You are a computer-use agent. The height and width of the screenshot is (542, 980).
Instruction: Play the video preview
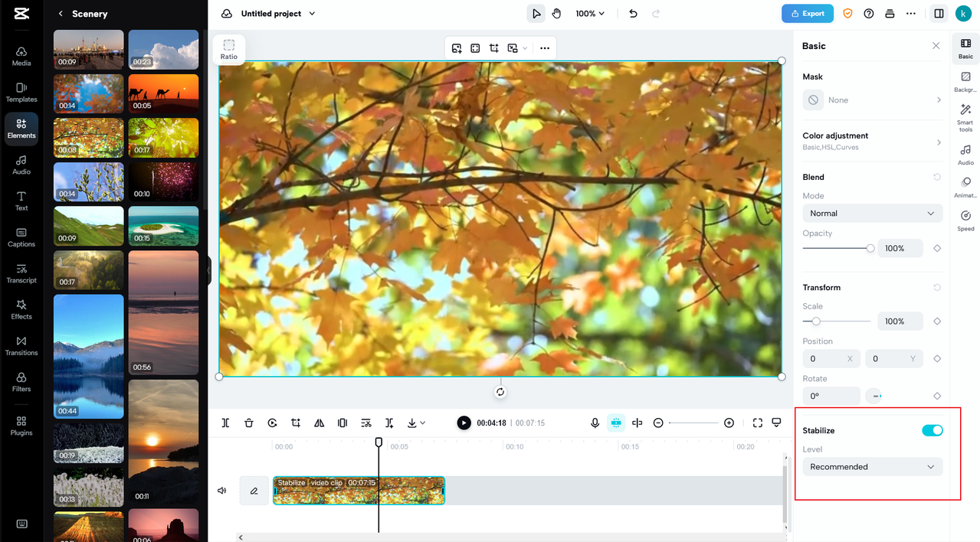(x=464, y=423)
